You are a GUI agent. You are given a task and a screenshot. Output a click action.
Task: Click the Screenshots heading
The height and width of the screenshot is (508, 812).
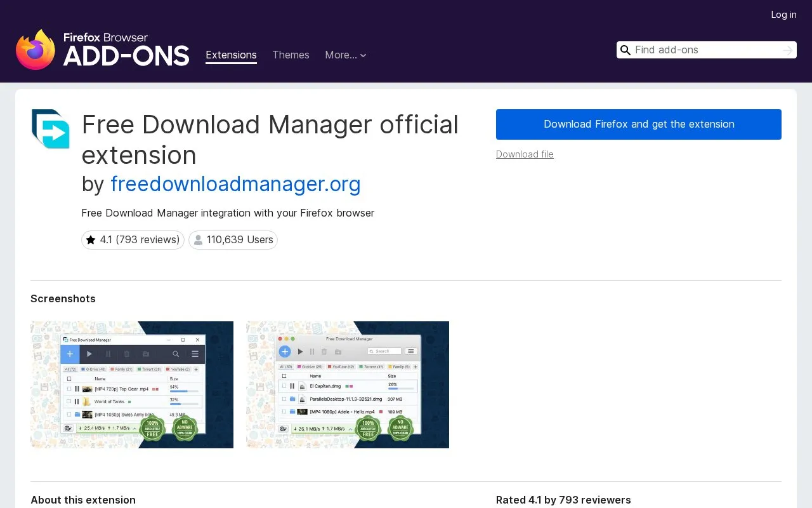tap(63, 299)
